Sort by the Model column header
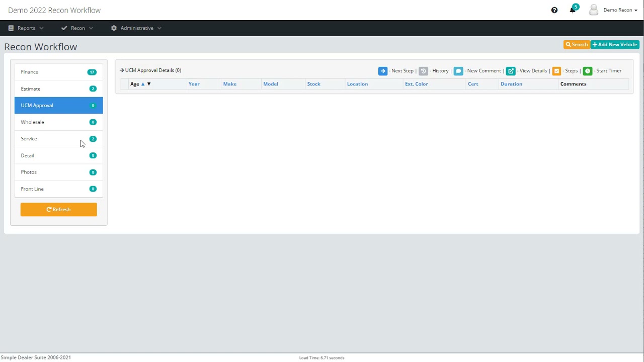Screen dimensions: 644x362 pyautogui.click(x=271, y=84)
